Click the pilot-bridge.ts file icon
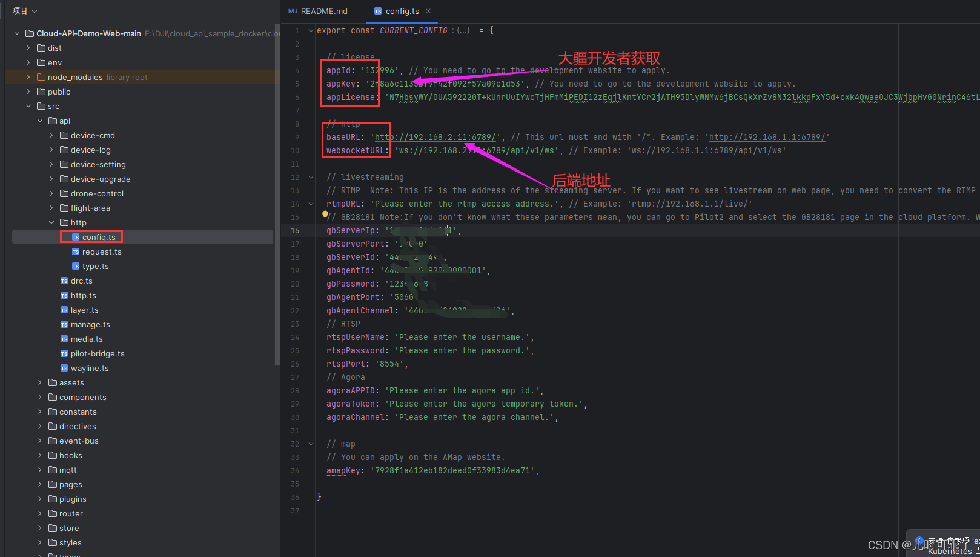980x557 pixels. [x=64, y=353]
